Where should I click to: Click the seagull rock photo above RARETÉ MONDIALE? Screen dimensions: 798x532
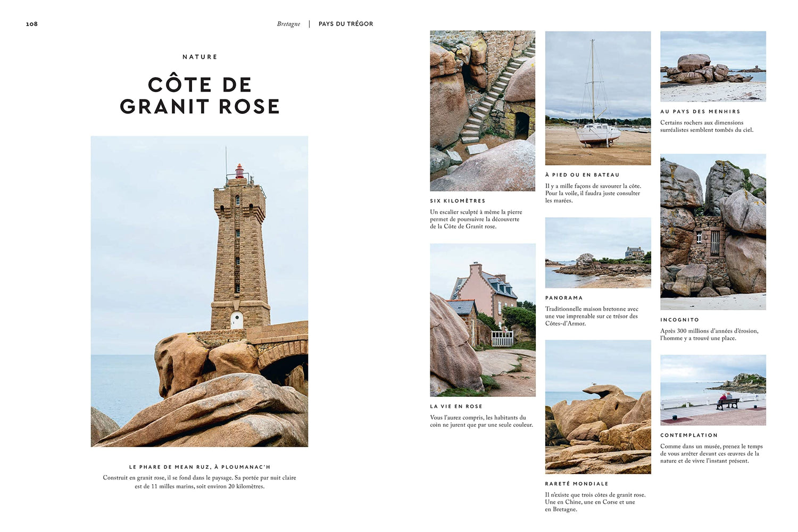[597, 408]
